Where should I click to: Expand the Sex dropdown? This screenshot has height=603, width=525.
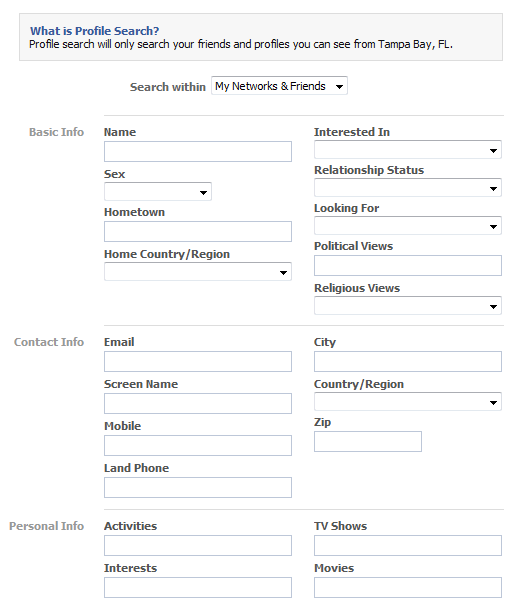click(158, 192)
